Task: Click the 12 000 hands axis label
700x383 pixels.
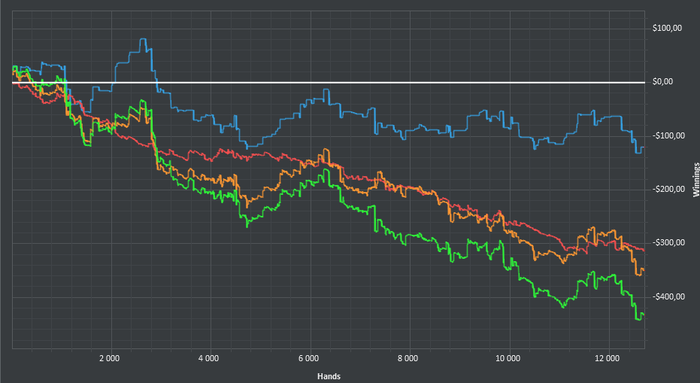Action: [x=607, y=358]
